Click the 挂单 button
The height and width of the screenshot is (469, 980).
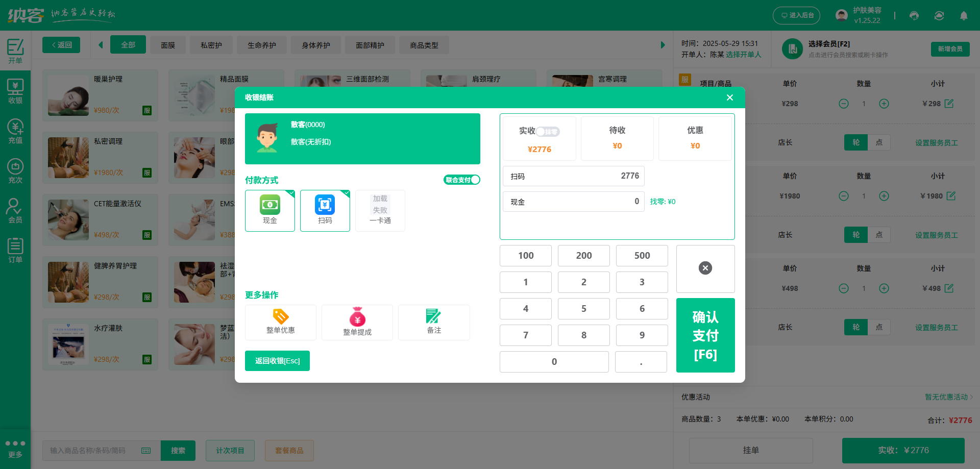point(751,450)
